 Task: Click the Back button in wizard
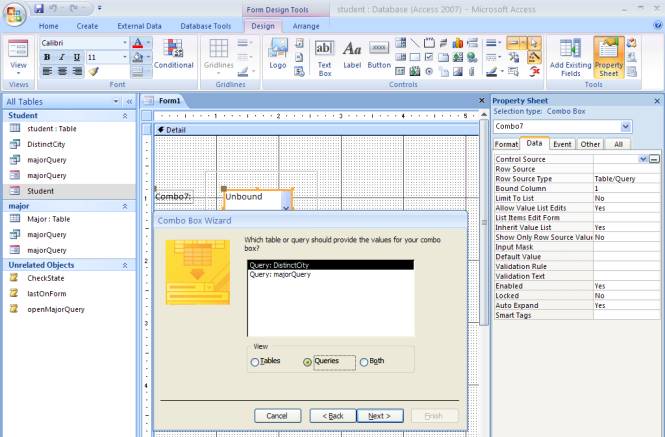pos(333,416)
